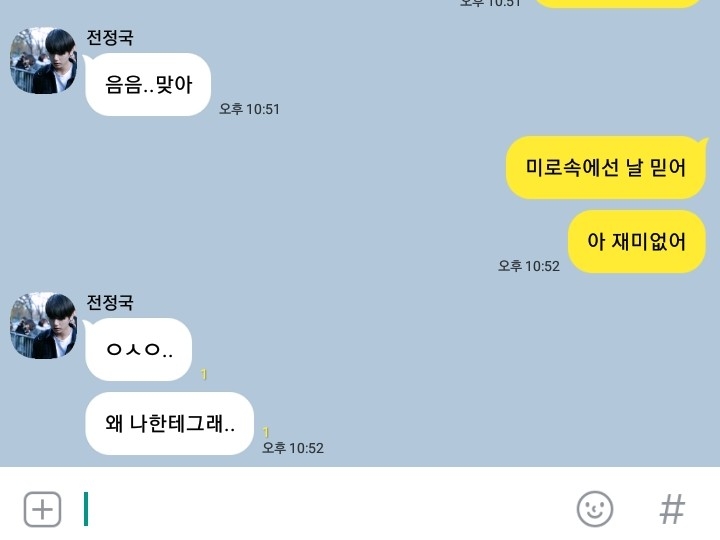Open 전정국 profile photo beside ㅇㅅㅇ..
This screenshot has height=540, width=720.
coord(44,325)
